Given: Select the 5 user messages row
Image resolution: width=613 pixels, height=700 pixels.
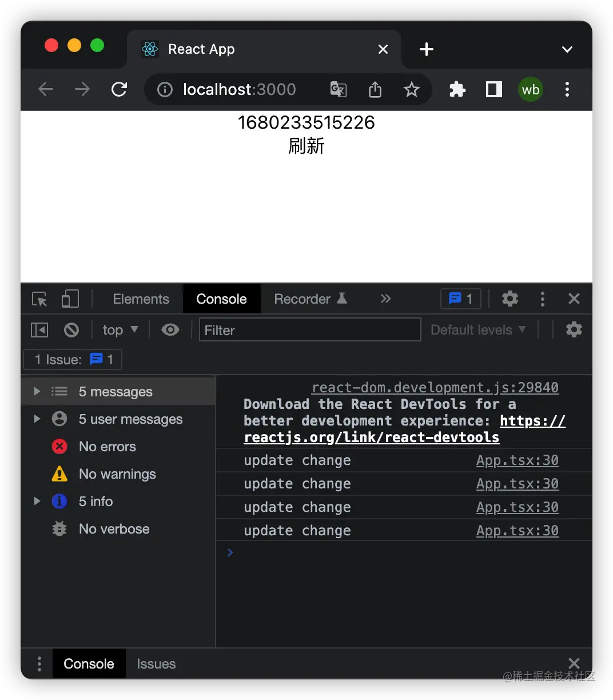Looking at the screenshot, I should pos(118,419).
